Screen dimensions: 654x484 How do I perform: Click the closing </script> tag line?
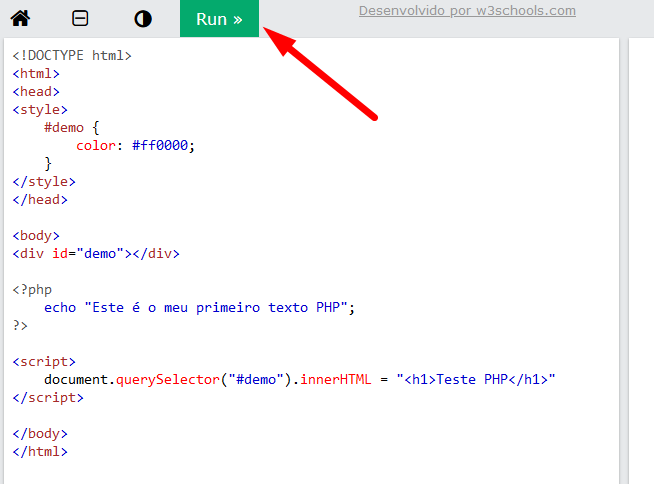pyautogui.click(x=48, y=398)
